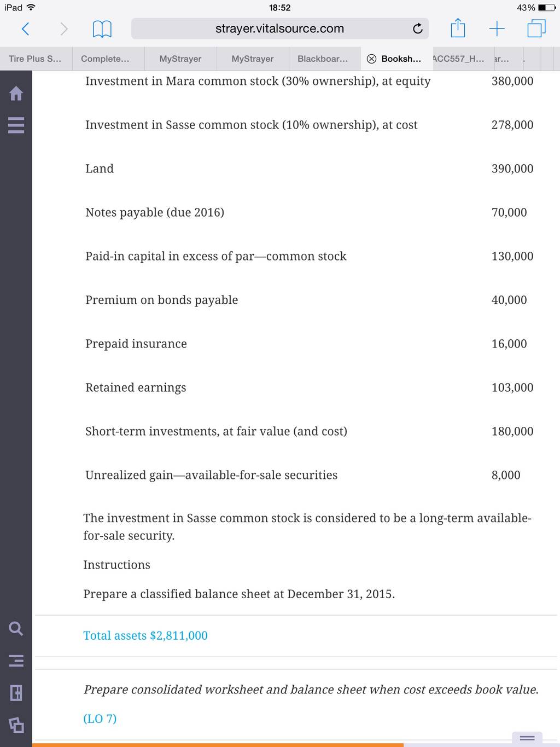560x747 pixels.
Task: Open the home icon in the reader sidebar
Action: tap(16, 94)
